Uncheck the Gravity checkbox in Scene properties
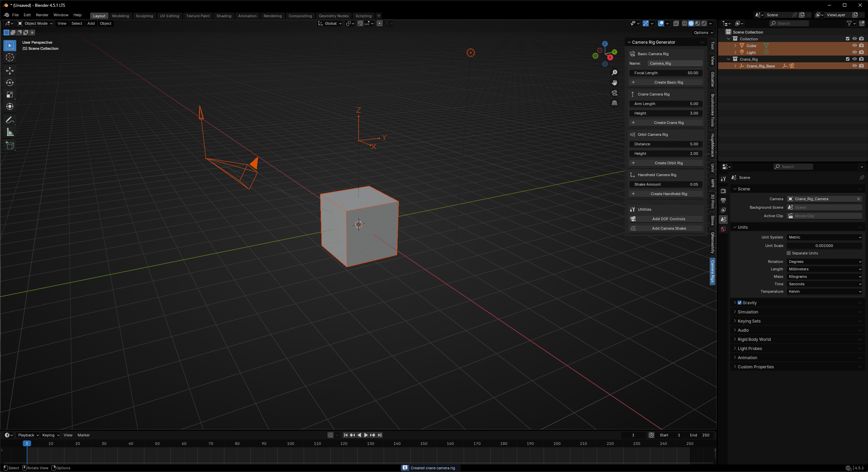The height and width of the screenshot is (472, 868). click(739, 303)
